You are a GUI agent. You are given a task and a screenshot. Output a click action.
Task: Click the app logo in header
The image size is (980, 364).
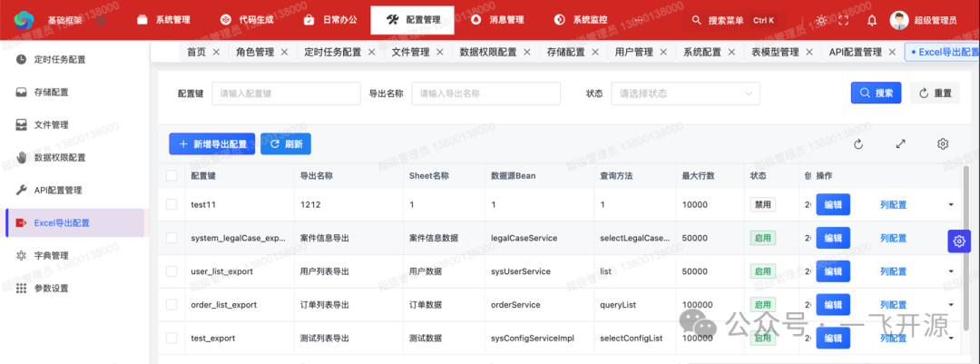point(24,20)
